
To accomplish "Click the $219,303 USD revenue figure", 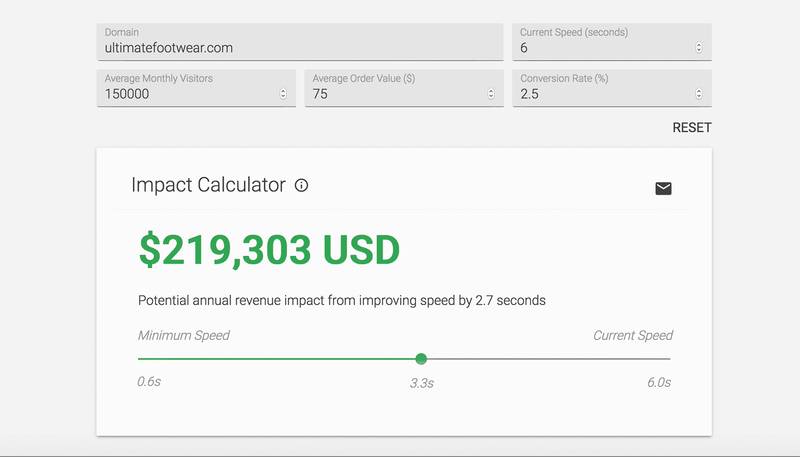I will point(269,251).
